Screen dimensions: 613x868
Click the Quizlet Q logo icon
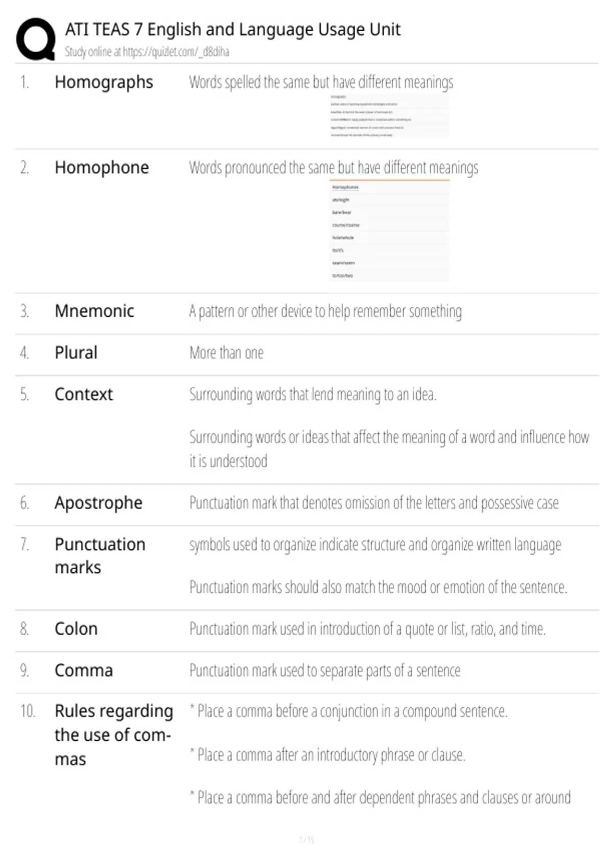36,39
